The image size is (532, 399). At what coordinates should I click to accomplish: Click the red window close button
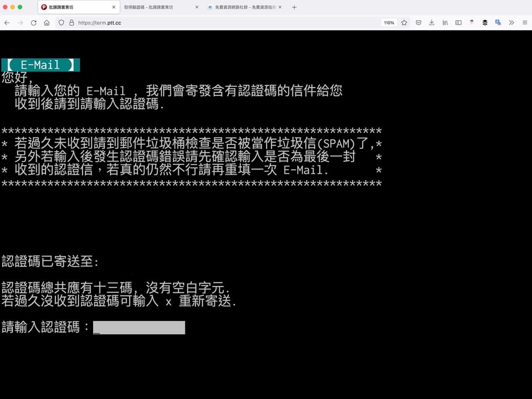(5, 7)
